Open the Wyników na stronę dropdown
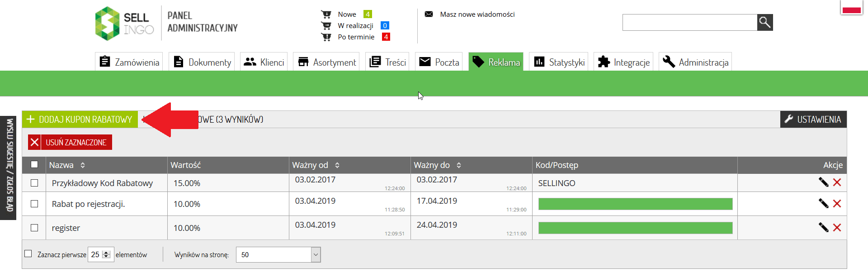Viewport: 868px width, 273px height. (278, 254)
